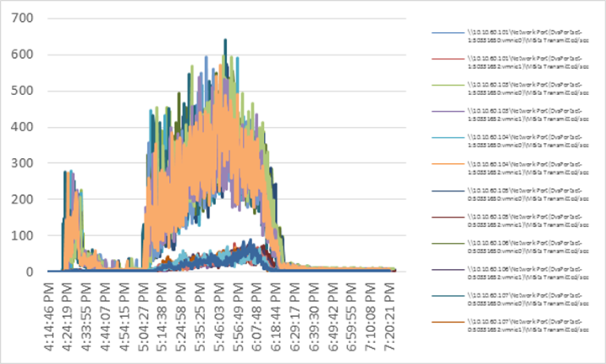Click orange legend line for 10.10.60.104 vmnic1
This screenshot has width=606, height=364.
tap(448, 164)
